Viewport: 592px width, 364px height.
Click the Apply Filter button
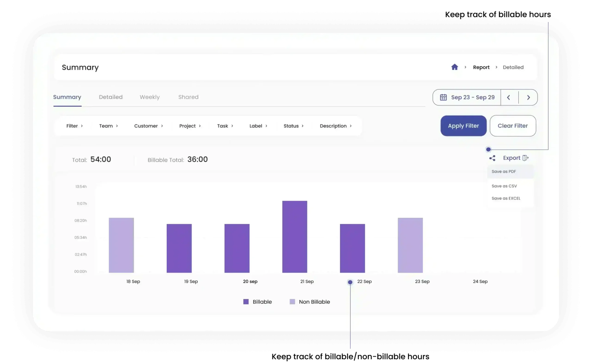point(463,126)
